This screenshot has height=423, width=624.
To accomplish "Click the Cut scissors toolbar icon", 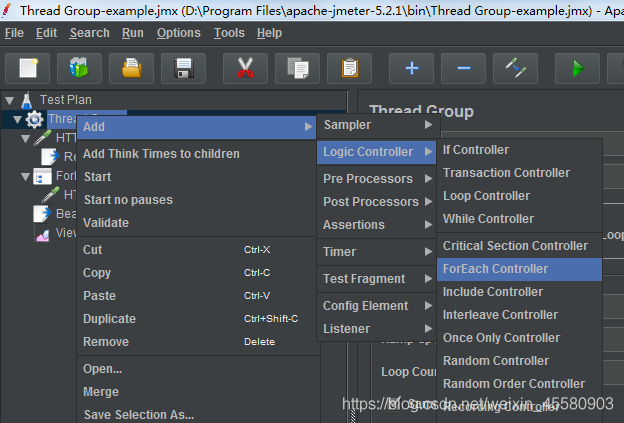I will point(245,68).
